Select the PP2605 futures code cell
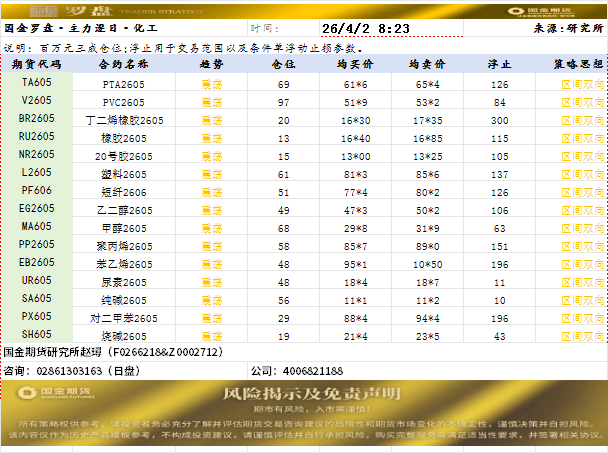 pyautogui.click(x=36, y=244)
